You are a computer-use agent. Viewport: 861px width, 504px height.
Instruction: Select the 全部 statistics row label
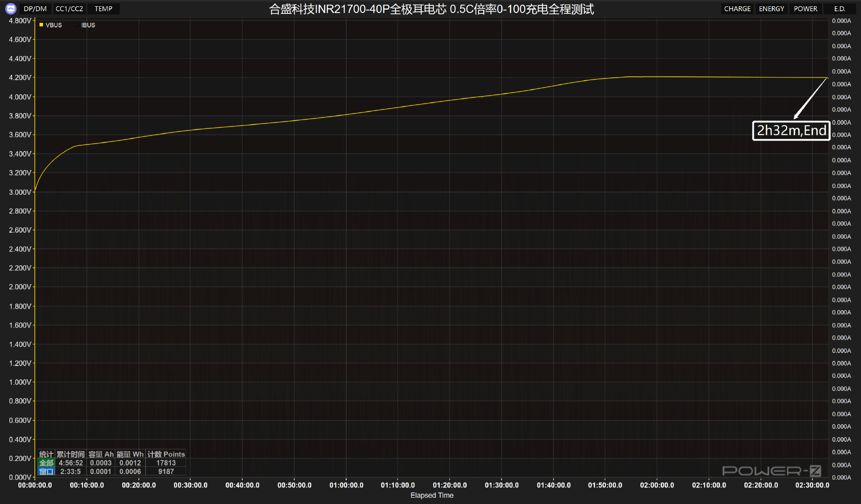coord(46,463)
